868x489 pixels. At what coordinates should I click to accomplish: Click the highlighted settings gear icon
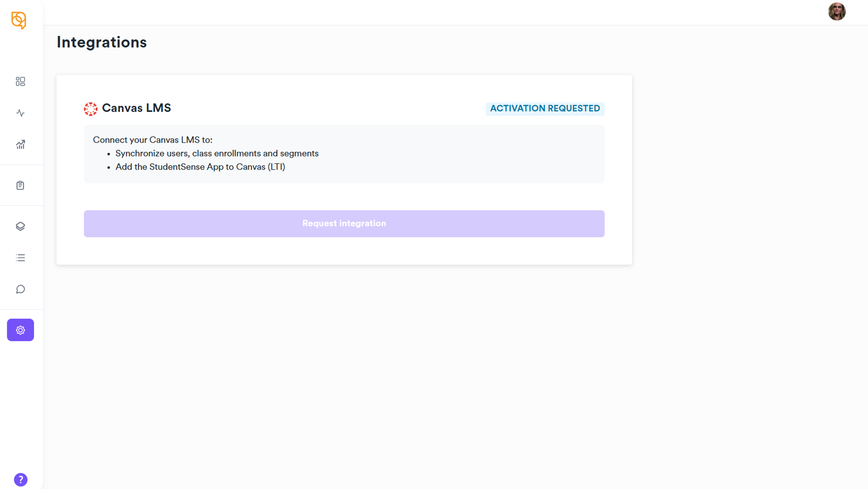click(x=20, y=330)
